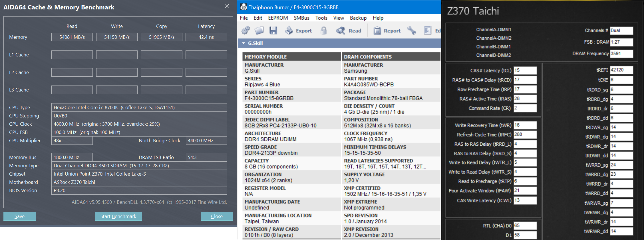Click the Taipei, Taiwan manufacturing location
The image size is (644, 240).
[262, 221]
